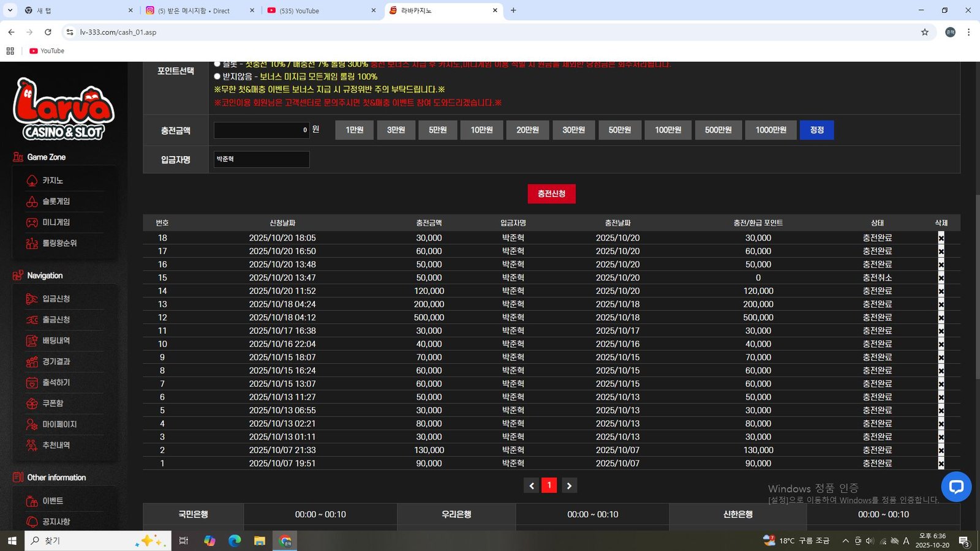Choose the 10만원 amount button
The height and width of the screenshot is (551, 980).
(x=481, y=130)
